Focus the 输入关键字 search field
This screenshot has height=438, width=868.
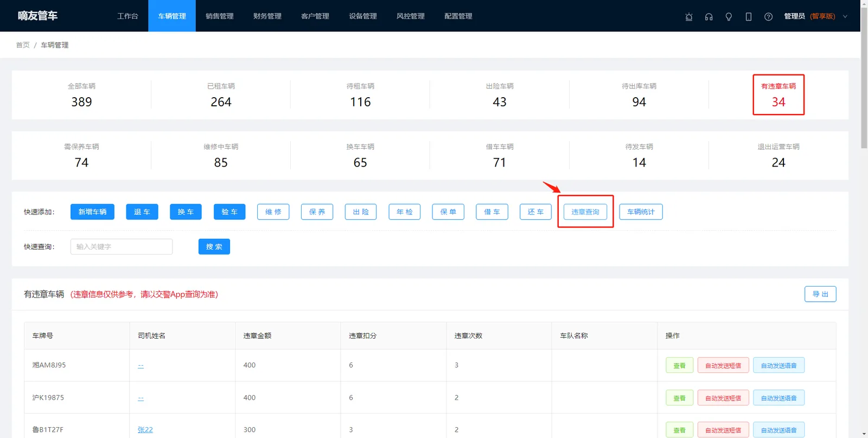122,246
